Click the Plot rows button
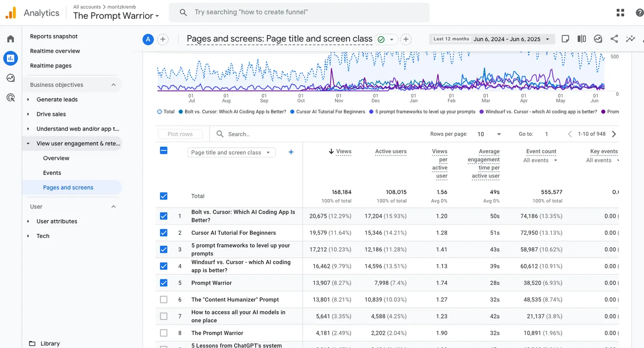The image size is (644, 348). [x=180, y=134]
